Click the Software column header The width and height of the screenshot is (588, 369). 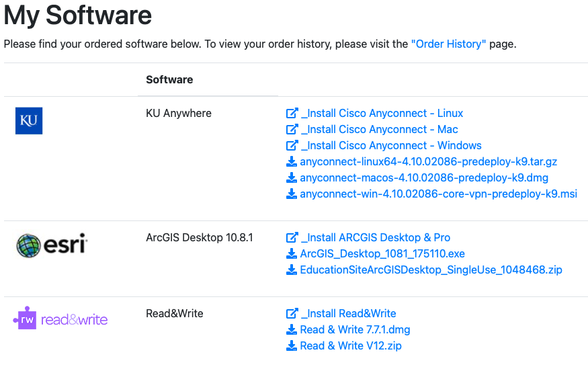(x=169, y=79)
